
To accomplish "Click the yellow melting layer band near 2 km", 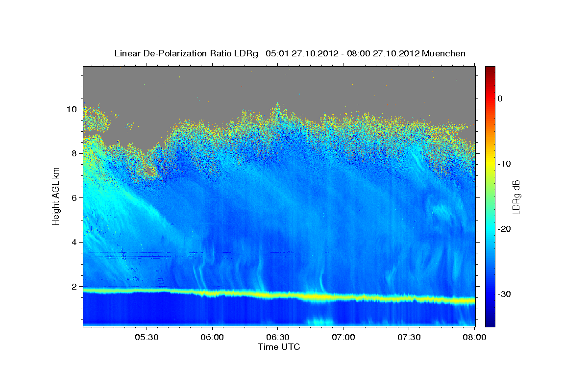I will click(x=279, y=295).
